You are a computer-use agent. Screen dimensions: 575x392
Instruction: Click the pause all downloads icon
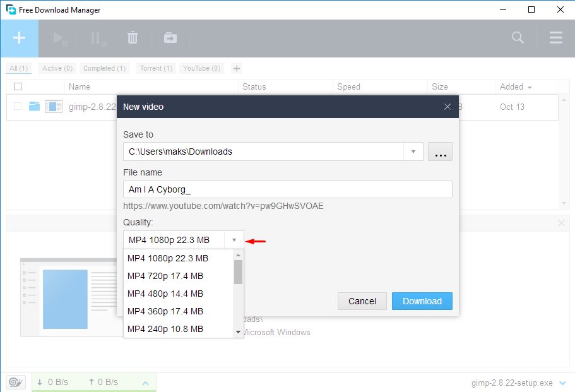[x=98, y=38]
